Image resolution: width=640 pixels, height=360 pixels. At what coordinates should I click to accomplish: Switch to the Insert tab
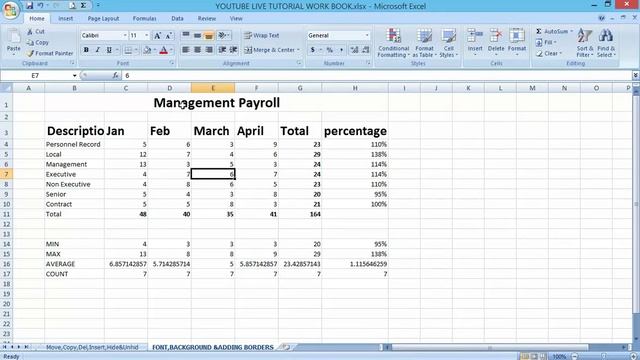click(x=65, y=18)
